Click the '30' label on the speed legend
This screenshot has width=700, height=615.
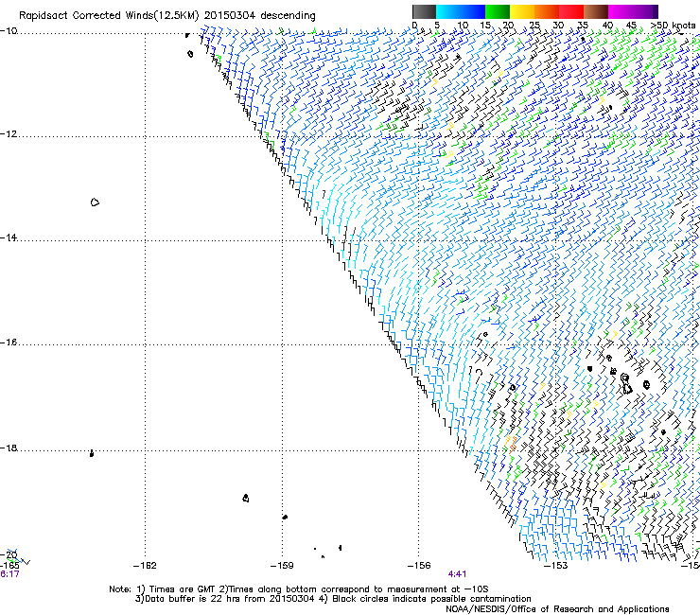pos(558,25)
